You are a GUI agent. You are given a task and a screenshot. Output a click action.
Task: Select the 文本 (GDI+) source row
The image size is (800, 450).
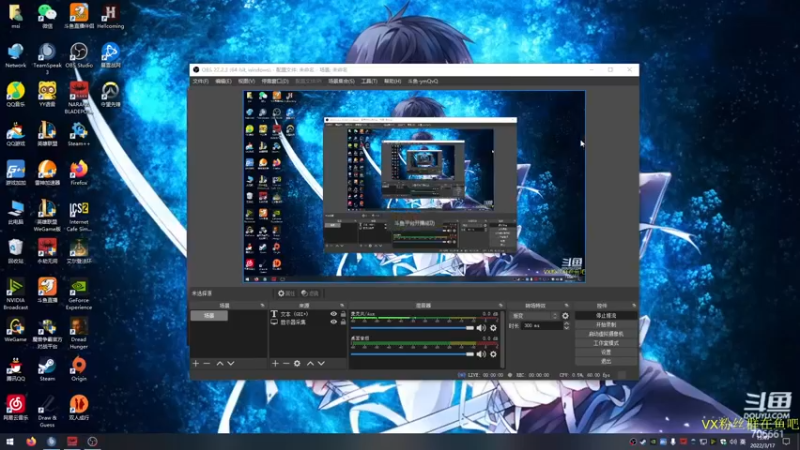308,314
